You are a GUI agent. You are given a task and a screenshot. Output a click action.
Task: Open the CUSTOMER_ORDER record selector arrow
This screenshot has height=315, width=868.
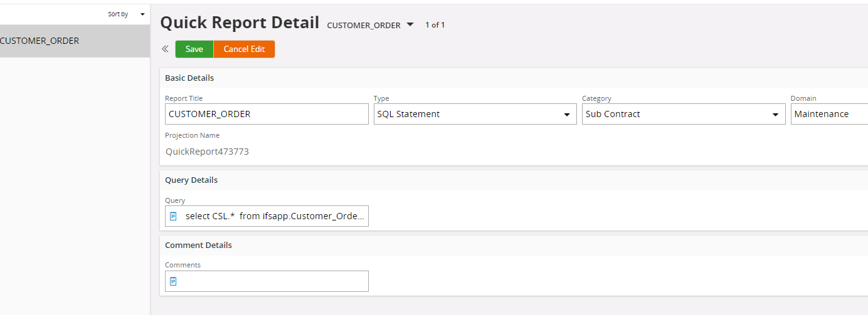(x=410, y=24)
